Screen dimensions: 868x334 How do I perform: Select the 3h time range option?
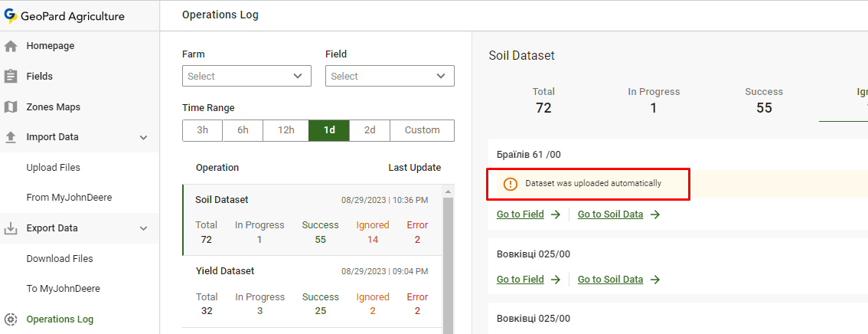[202, 130]
